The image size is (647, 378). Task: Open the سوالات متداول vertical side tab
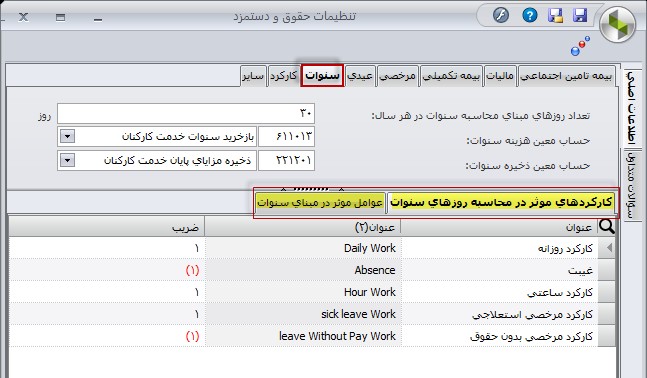(631, 185)
